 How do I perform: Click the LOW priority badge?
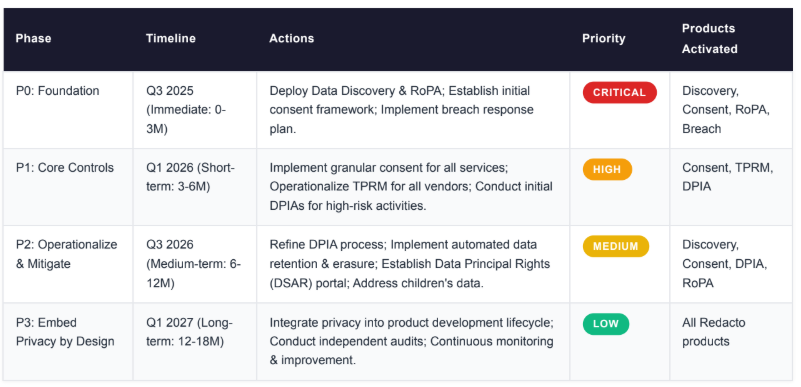point(606,324)
